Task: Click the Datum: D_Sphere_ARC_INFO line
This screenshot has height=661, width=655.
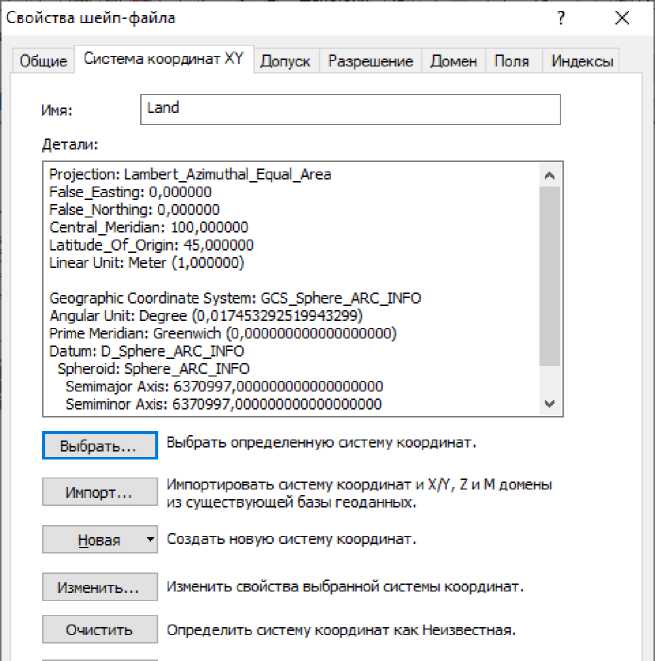Action: pyautogui.click(x=147, y=352)
